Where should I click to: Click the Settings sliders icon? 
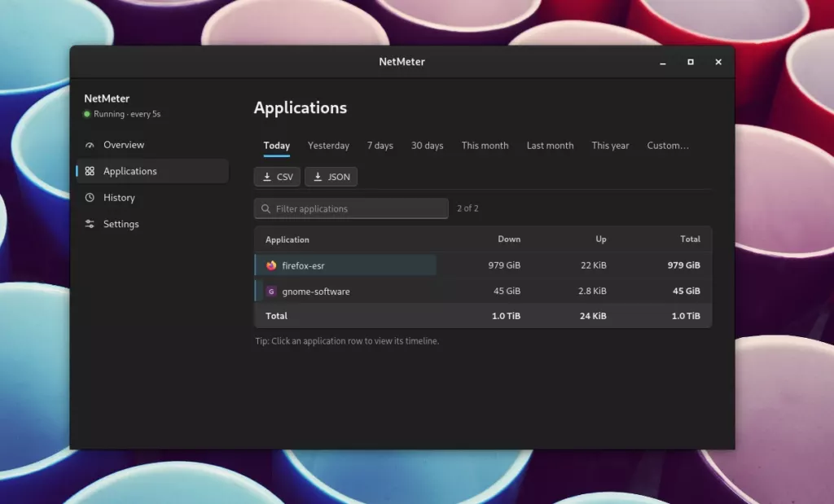(90, 225)
